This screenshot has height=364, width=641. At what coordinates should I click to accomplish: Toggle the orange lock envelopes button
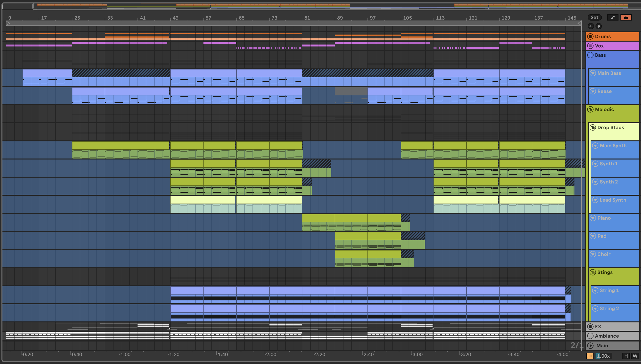coord(626,17)
